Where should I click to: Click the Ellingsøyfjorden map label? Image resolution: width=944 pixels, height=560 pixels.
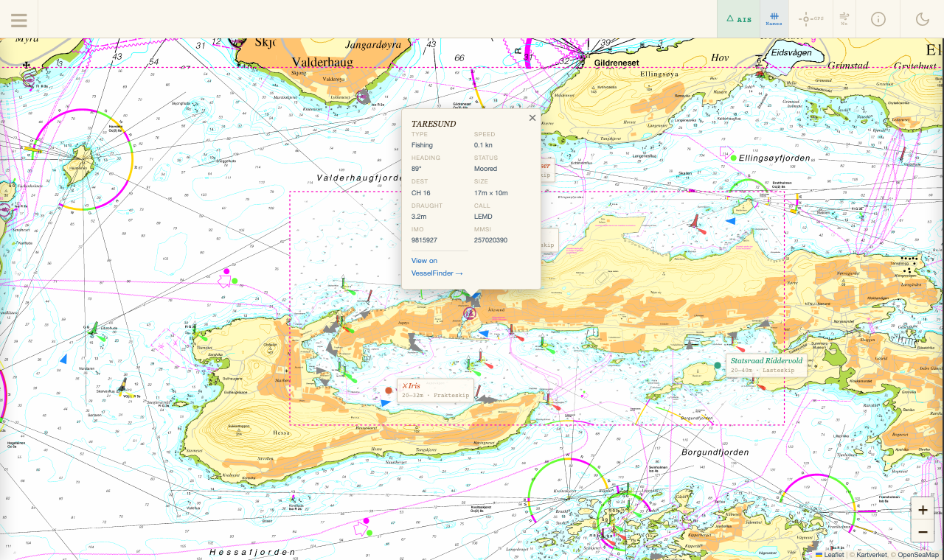tap(775, 158)
